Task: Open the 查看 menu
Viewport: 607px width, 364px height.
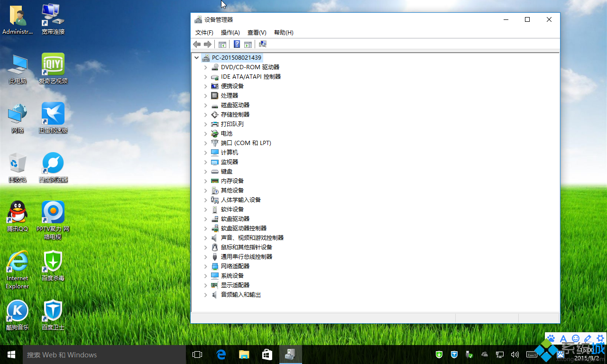Action: click(257, 32)
